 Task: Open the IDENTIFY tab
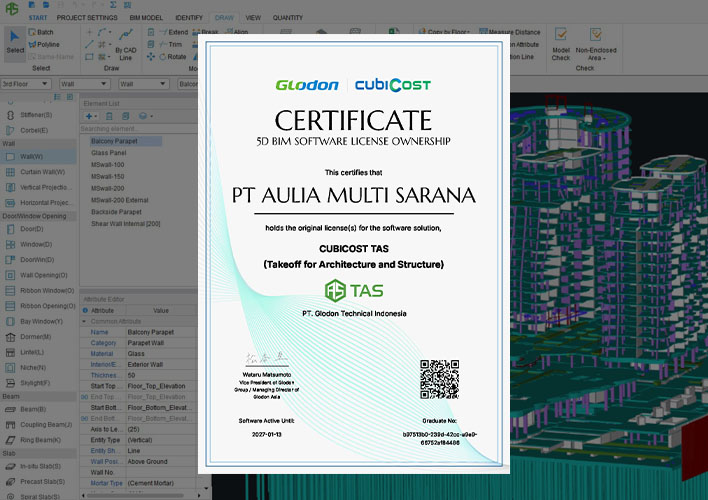tap(189, 18)
